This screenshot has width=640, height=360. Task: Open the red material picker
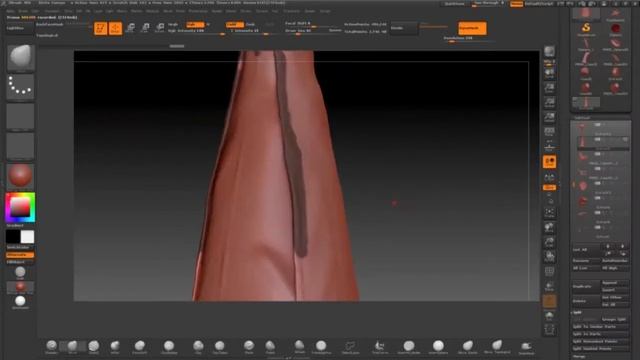pos(20,176)
